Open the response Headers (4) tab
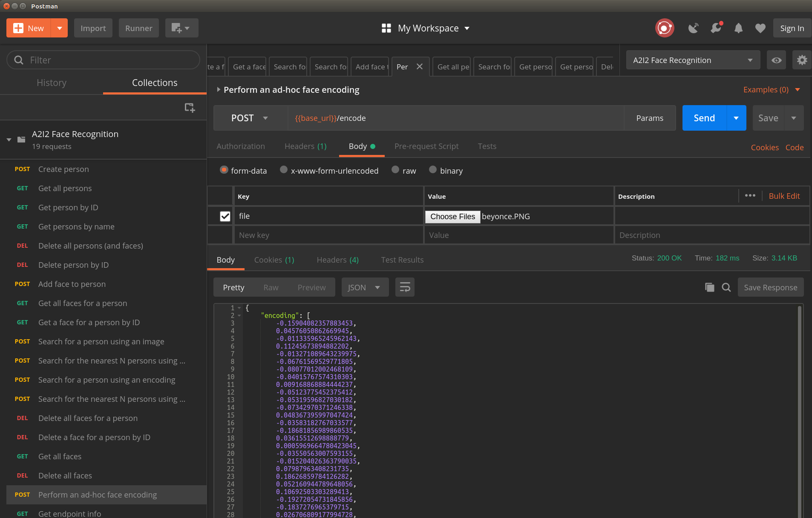Screen dimensions: 812x518 337,260
